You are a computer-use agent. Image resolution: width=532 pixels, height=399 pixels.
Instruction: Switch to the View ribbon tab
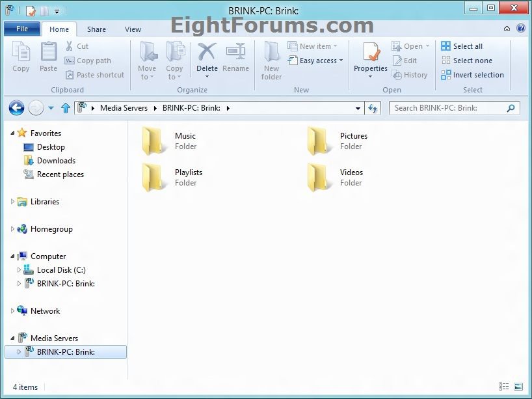pyautogui.click(x=133, y=29)
